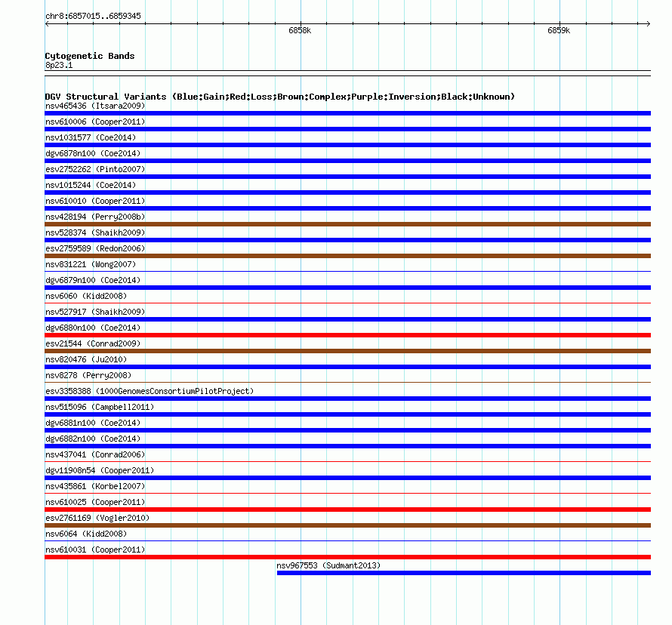
Task: Click the dgv6882n100 (Coe2014) label
Action: click(x=93, y=439)
